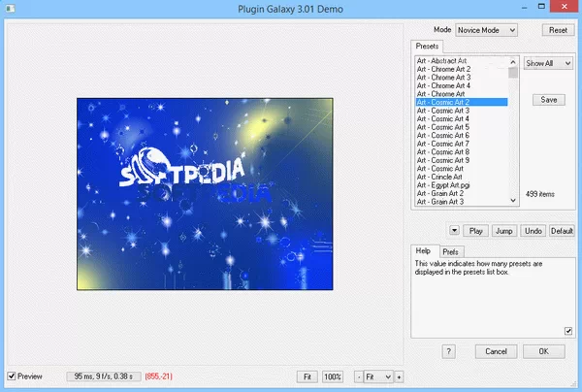Open the question mark help button
Screen dimensions: 582x392
click(449, 350)
